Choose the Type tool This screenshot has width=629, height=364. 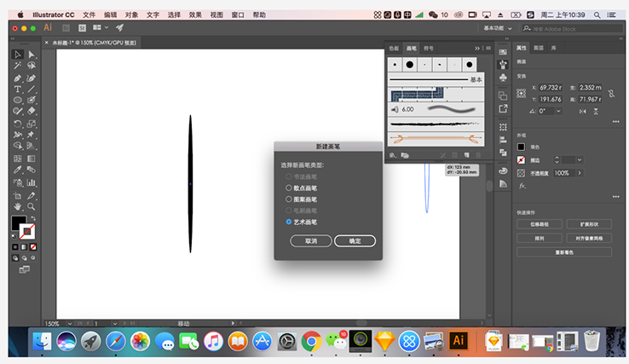18,89
